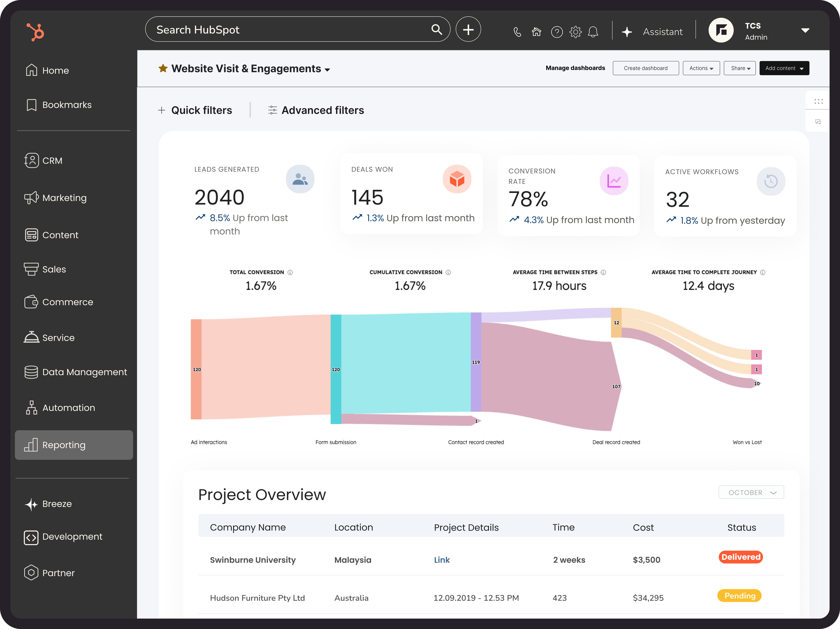Click 'Hudson Furniture Pty Ltd' cell

257,598
